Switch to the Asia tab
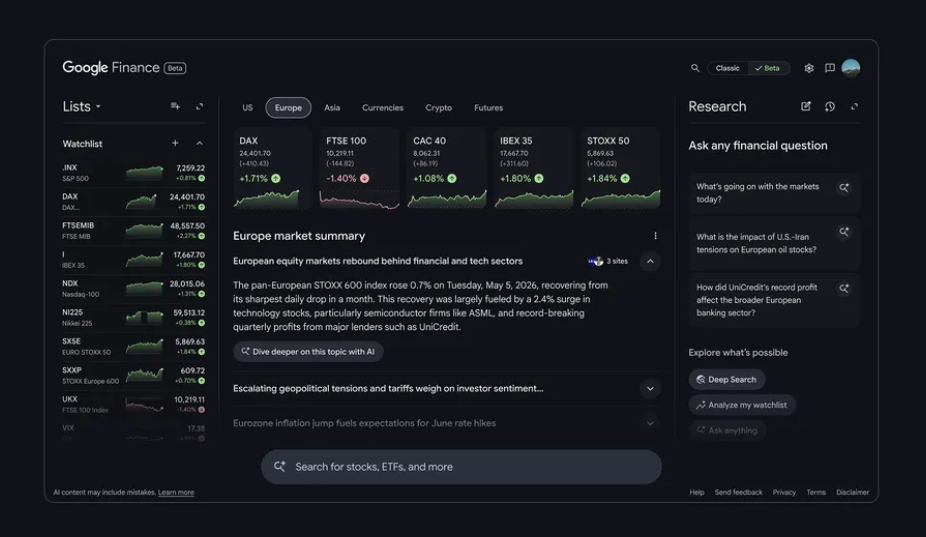The height and width of the screenshot is (537, 926). pos(332,108)
